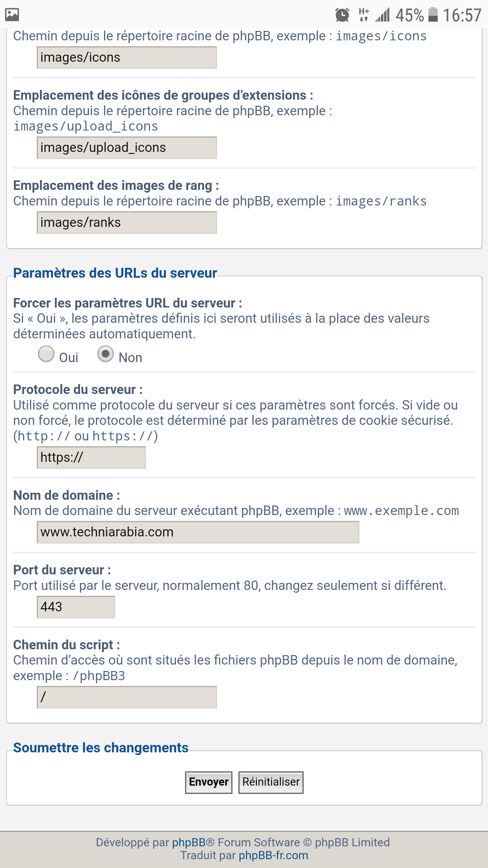
Task: Tap the signal strength bars icon
Action: click(383, 15)
